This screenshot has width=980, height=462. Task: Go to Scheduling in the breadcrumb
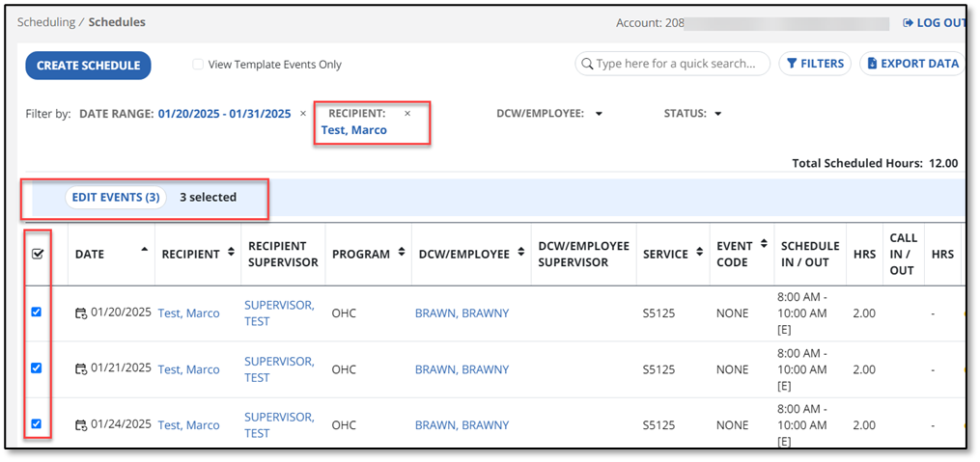click(45, 22)
